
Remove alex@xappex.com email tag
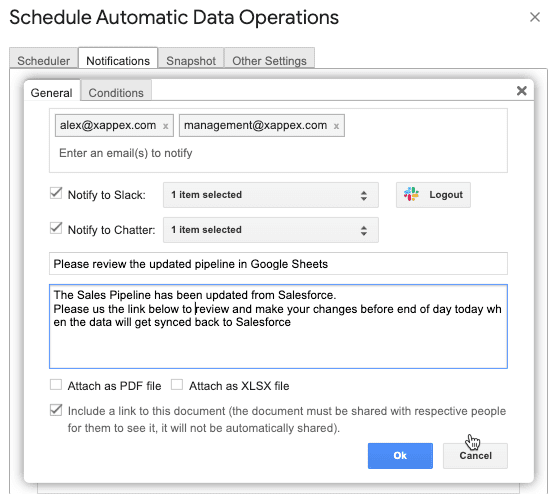coord(166,126)
